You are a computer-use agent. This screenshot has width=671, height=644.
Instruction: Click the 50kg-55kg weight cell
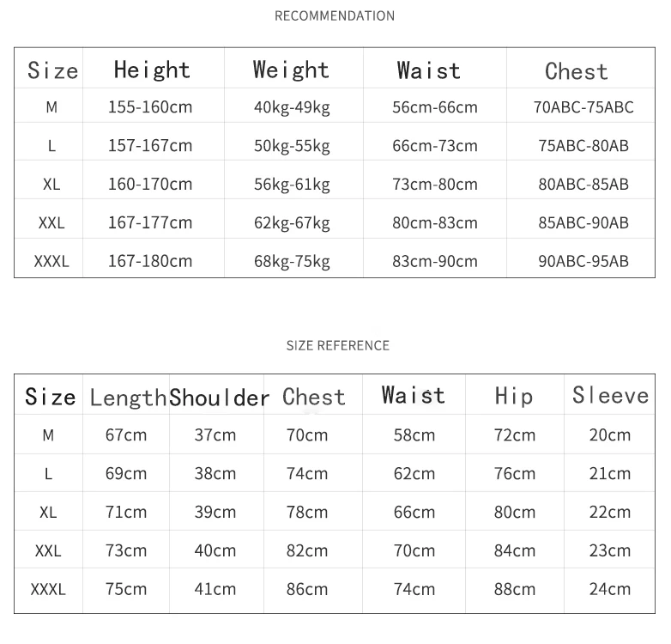coord(292,146)
